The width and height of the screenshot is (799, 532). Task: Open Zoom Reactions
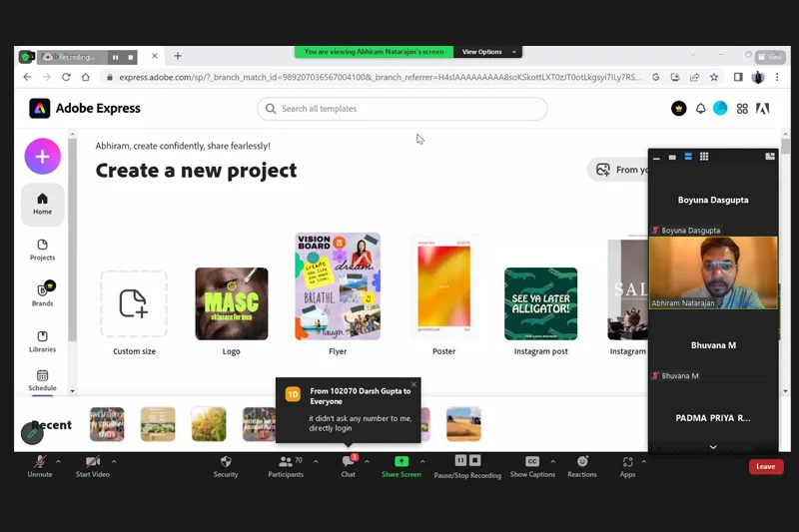(x=582, y=467)
